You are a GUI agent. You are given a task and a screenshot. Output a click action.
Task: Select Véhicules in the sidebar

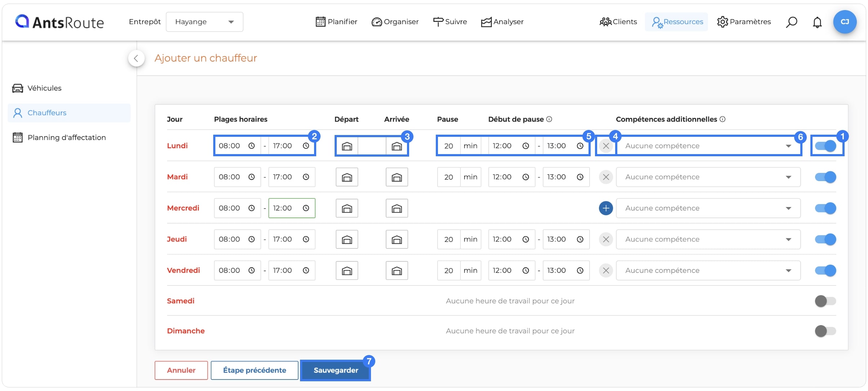pos(69,88)
